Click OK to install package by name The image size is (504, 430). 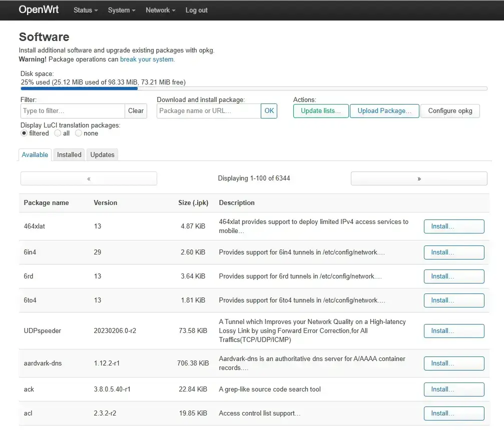tap(269, 111)
